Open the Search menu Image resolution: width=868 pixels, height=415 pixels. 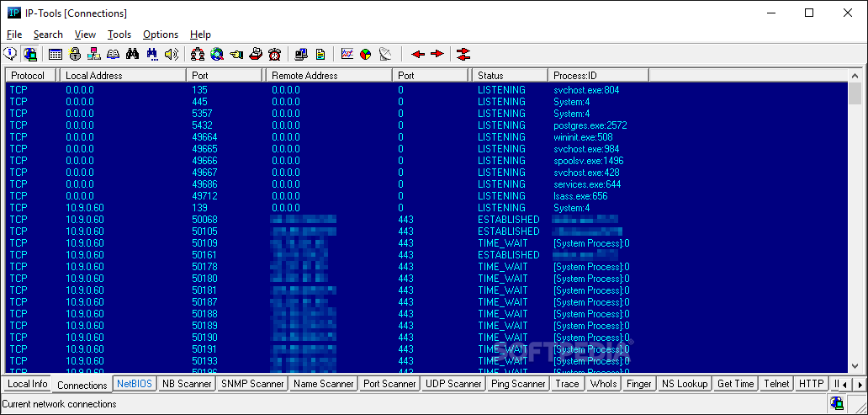click(48, 35)
